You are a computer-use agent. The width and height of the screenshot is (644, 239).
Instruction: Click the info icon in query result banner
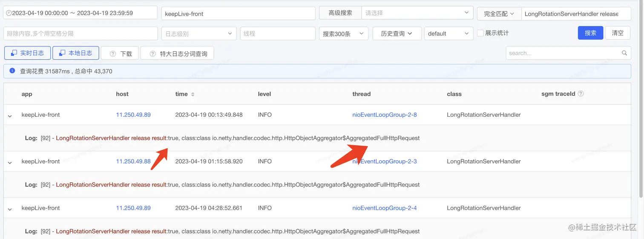click(x=12, y=71)
